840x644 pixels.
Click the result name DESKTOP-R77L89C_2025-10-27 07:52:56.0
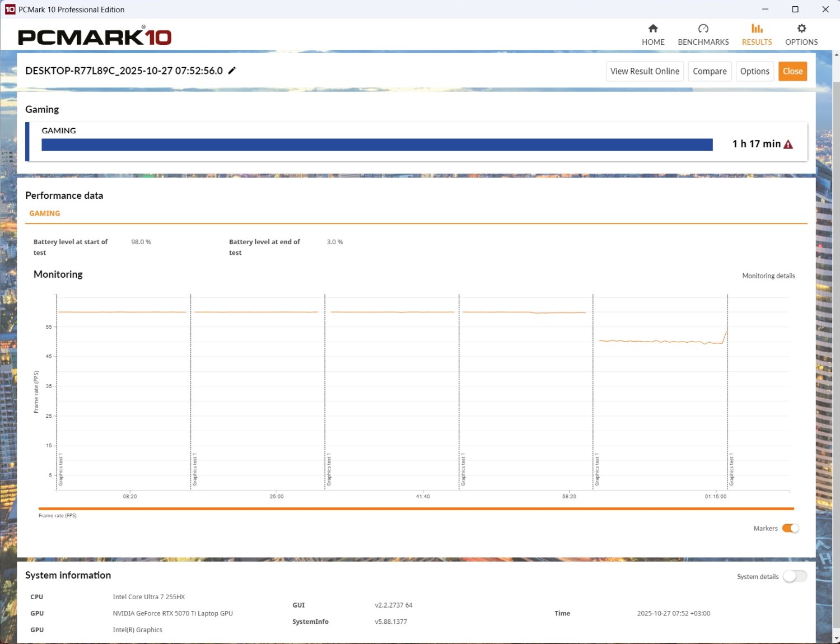tap(124, 71)
